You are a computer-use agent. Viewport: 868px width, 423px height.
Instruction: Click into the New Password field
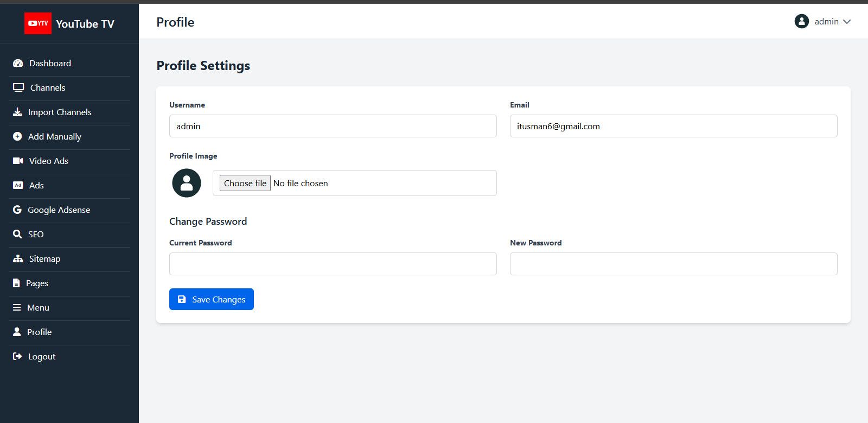pos(673,264)
